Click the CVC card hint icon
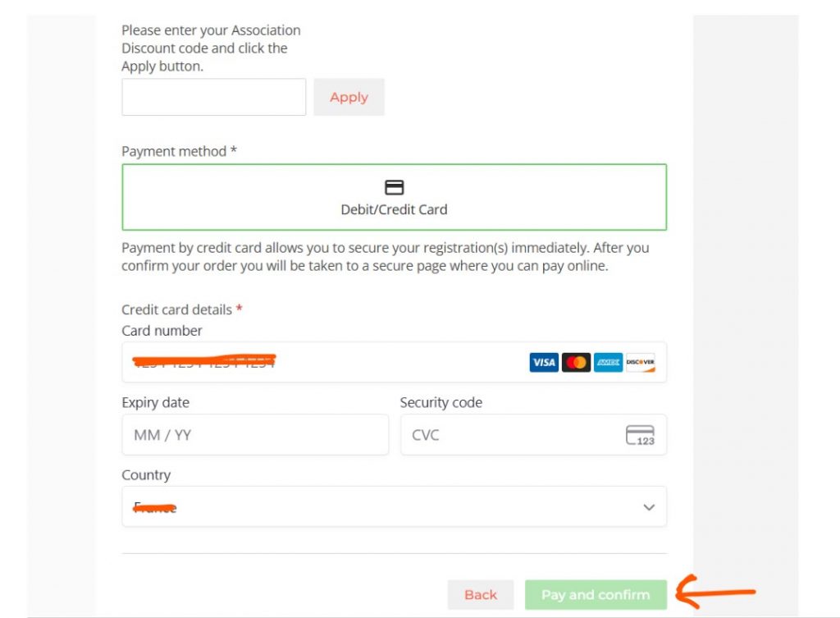The height and width of the screenshot is (618, 840). pos(640,435)
